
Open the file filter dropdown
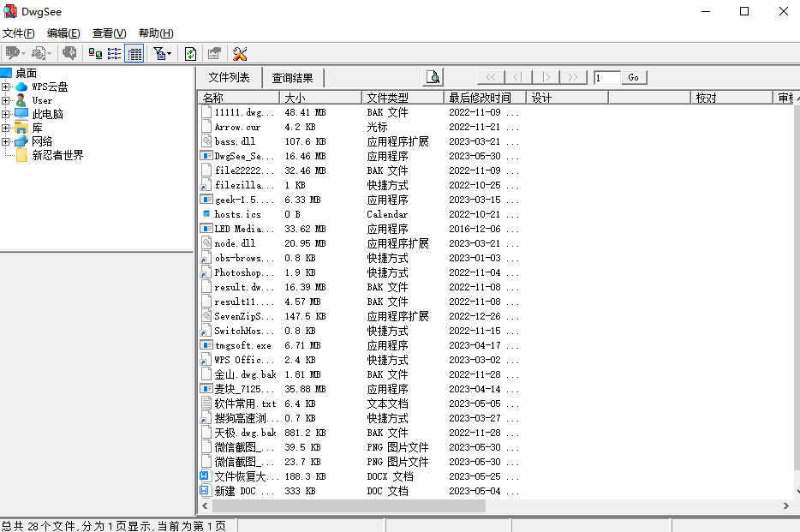click(162, 54)
